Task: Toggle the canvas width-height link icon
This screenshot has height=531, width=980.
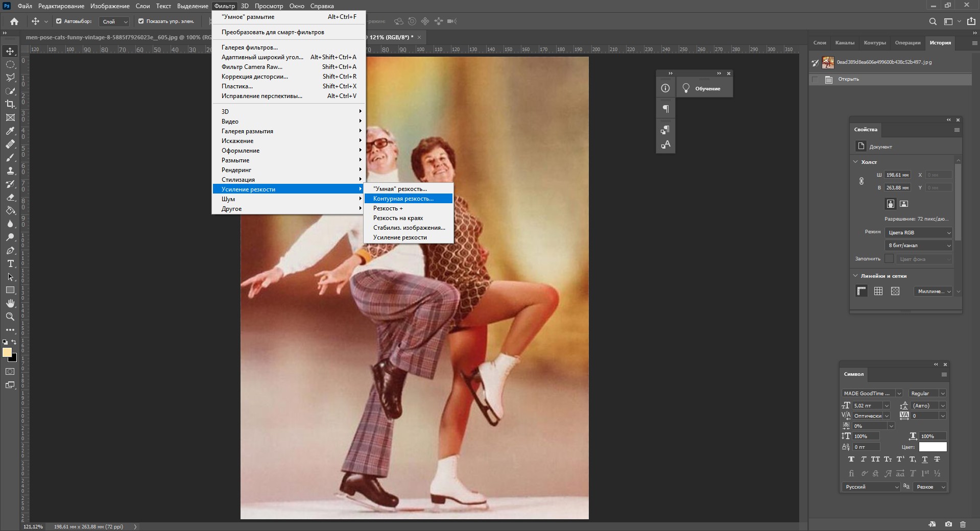Action: coord(861,181)
